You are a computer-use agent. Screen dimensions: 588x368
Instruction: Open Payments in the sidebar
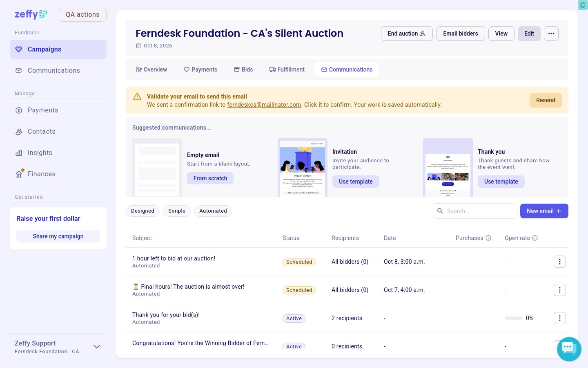click(x=58, y=110)
